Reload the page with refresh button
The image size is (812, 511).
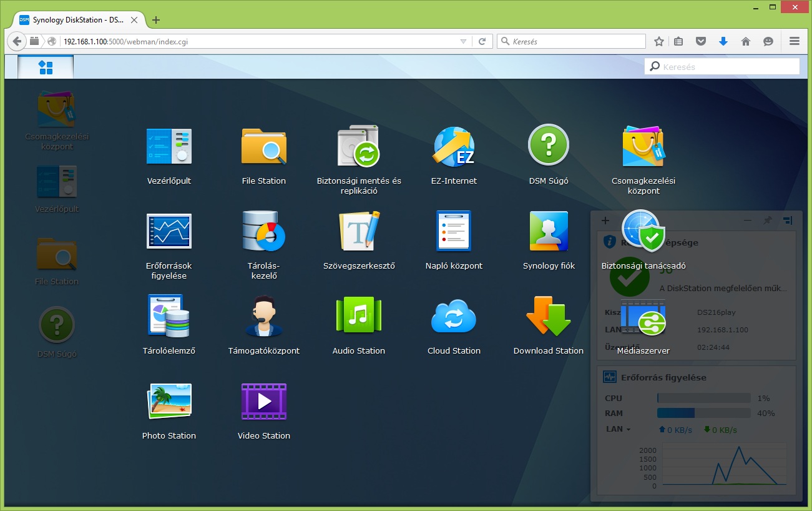tap(482, 41)
